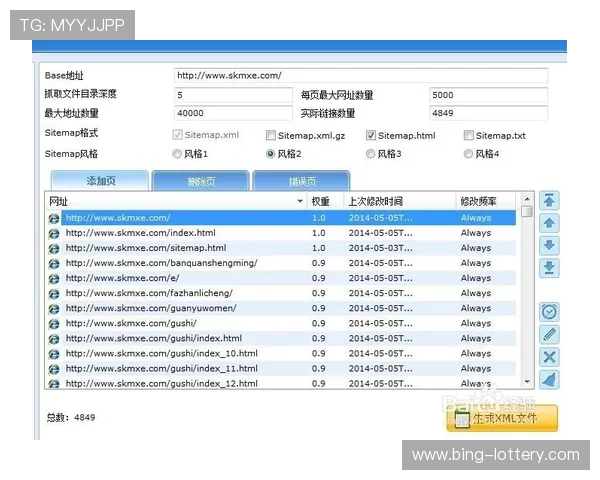Select the 风格4 radio button

(468, 154)
